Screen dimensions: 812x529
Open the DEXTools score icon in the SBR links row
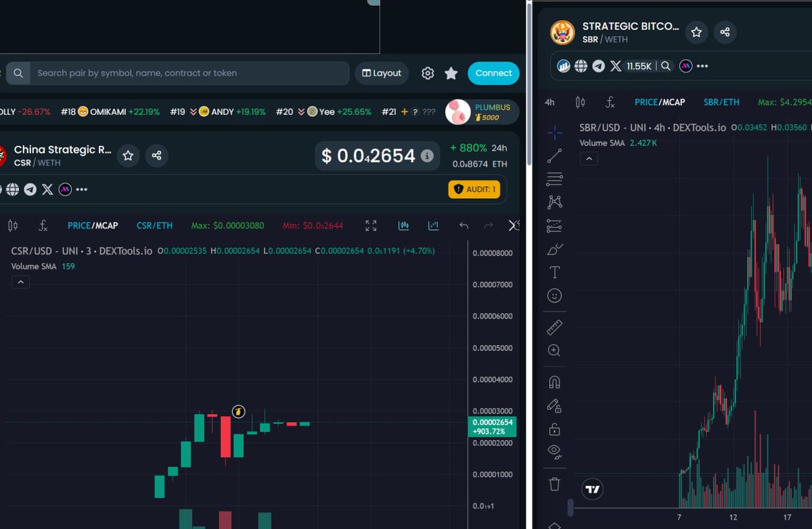click(x=563, y=66)
